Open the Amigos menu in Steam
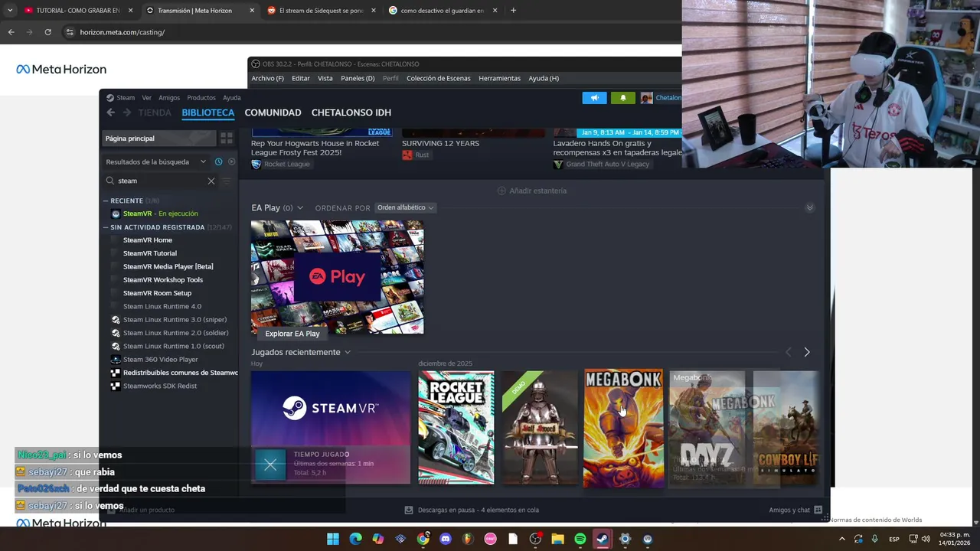Viewport: 980px width, 551px height. tap(169, 97)
